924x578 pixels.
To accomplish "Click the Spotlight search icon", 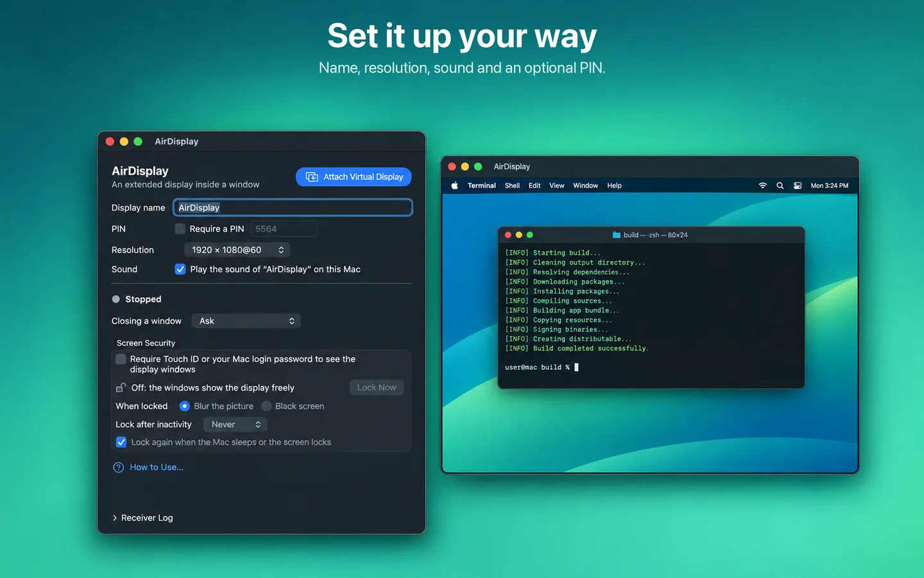I will (x=780, y=186).
